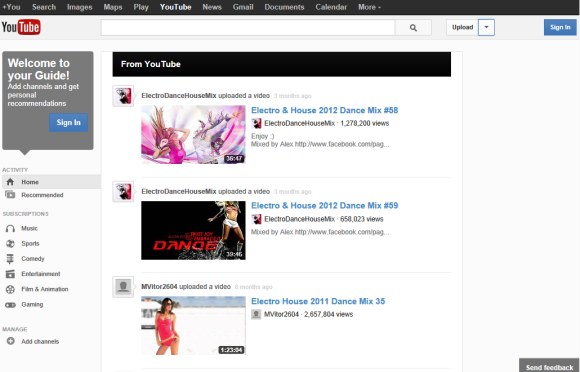Click ElectroDanceHouseMix avatar above Mix #58
The width and height of the screenshot is (580, 372).
coord(123,96)
